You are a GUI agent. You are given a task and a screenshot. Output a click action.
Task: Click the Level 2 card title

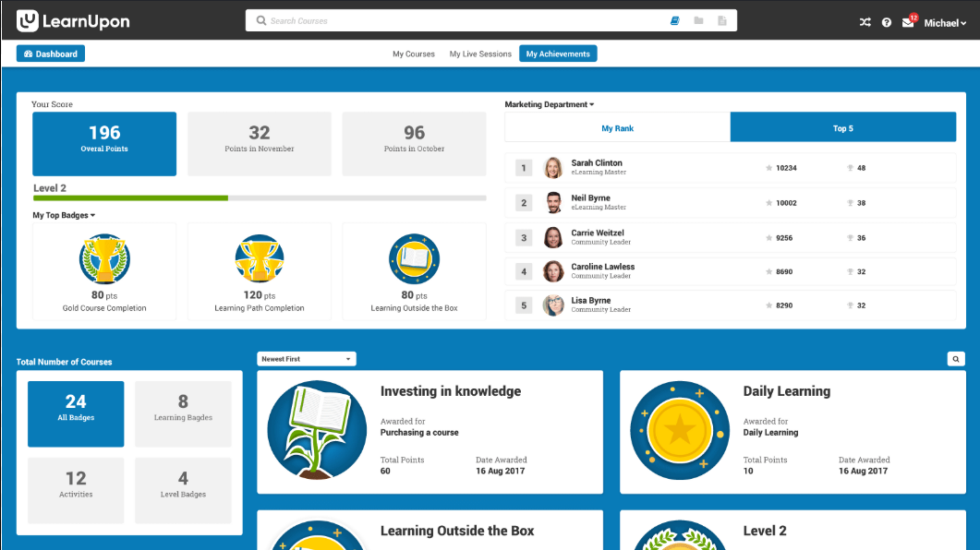tap(765, 531)
